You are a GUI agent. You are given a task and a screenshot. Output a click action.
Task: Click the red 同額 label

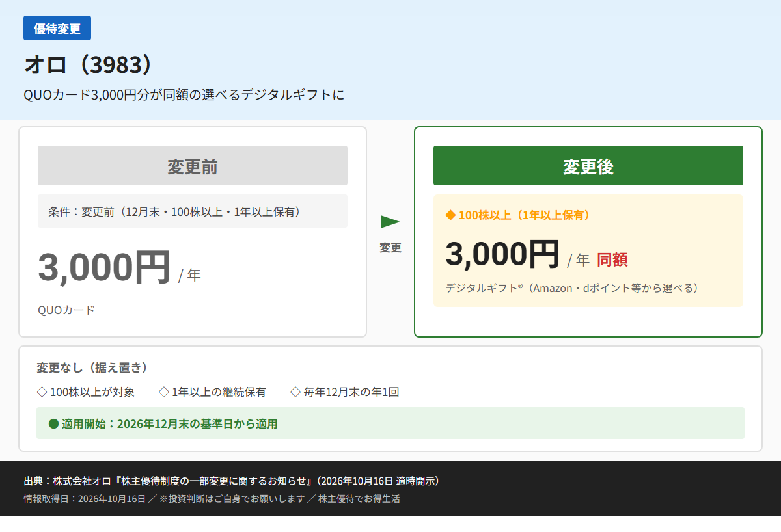(612, 260)
